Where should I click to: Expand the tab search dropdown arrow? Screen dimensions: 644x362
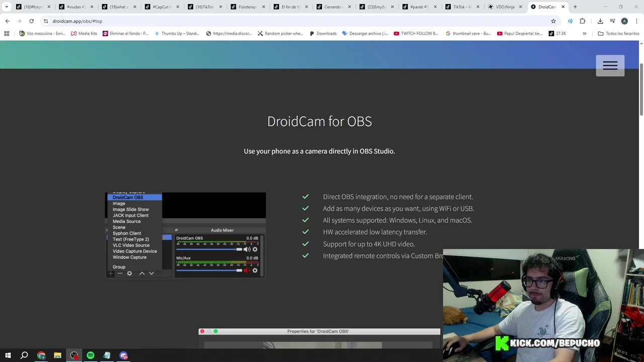[x=7, y=7]
